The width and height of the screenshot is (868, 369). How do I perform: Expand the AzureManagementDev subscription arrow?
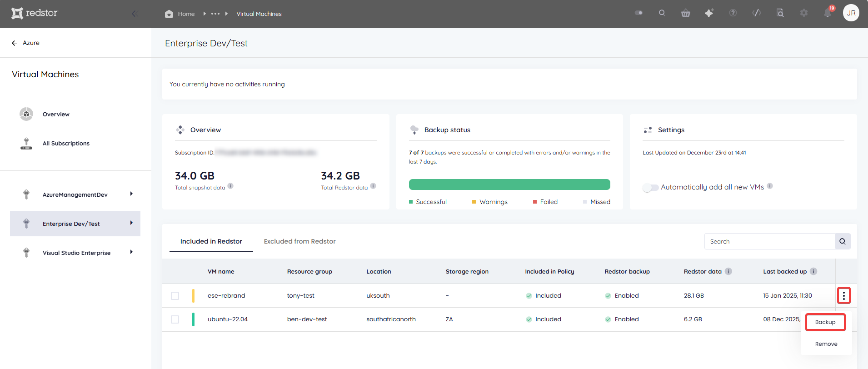pyautogui.click(x=131, y=194)
